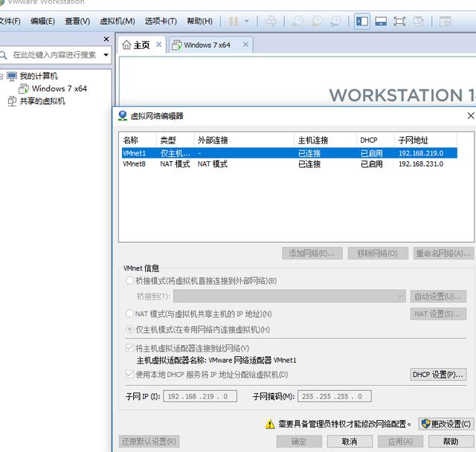Click the 自动设置(U)... button
476x452 pixels.
point(438,297)
